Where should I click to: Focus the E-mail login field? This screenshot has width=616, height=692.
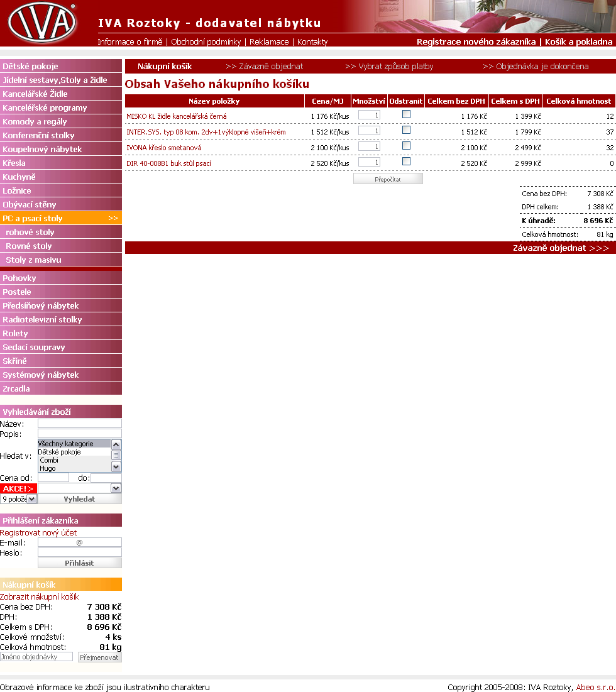coord(79,542)
